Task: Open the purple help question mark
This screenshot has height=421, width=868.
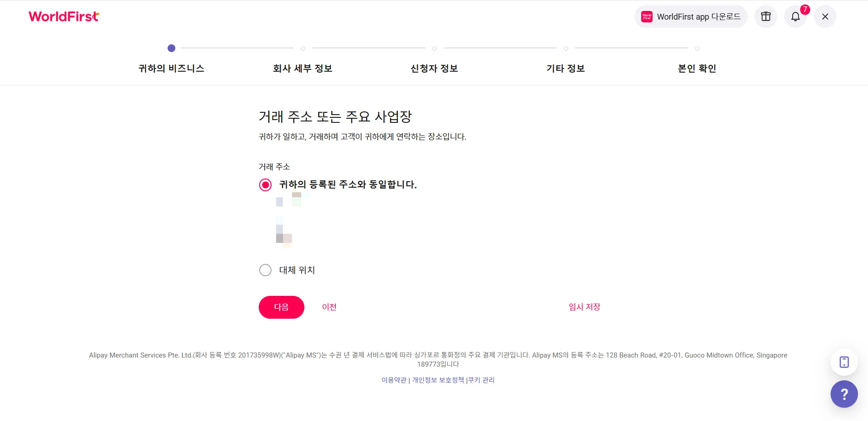Action: click(x=844, y=394)
